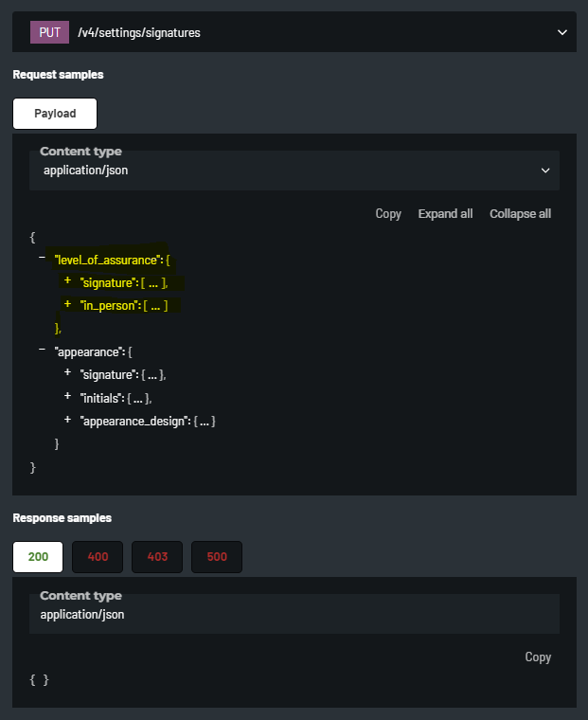The image size is (588, 720).
Task: Expand the appearance_design object node
Action: [x=68, y=419]
